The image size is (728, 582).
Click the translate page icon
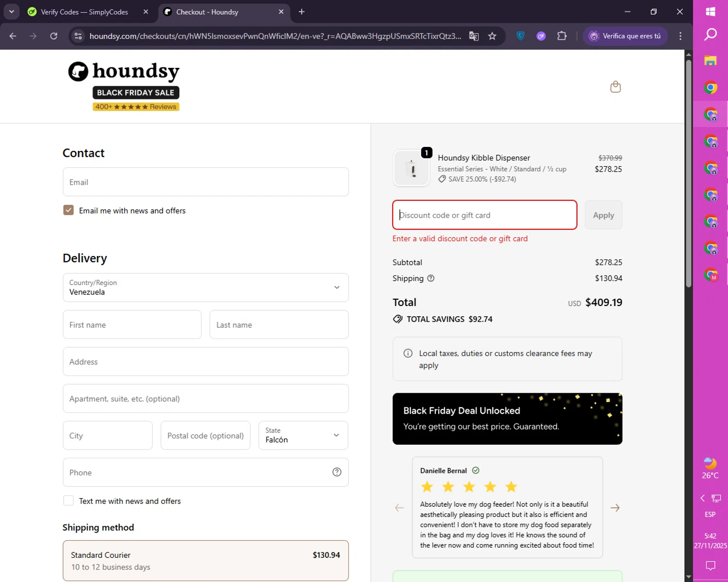pyautogui.click(x=474, y=36)
